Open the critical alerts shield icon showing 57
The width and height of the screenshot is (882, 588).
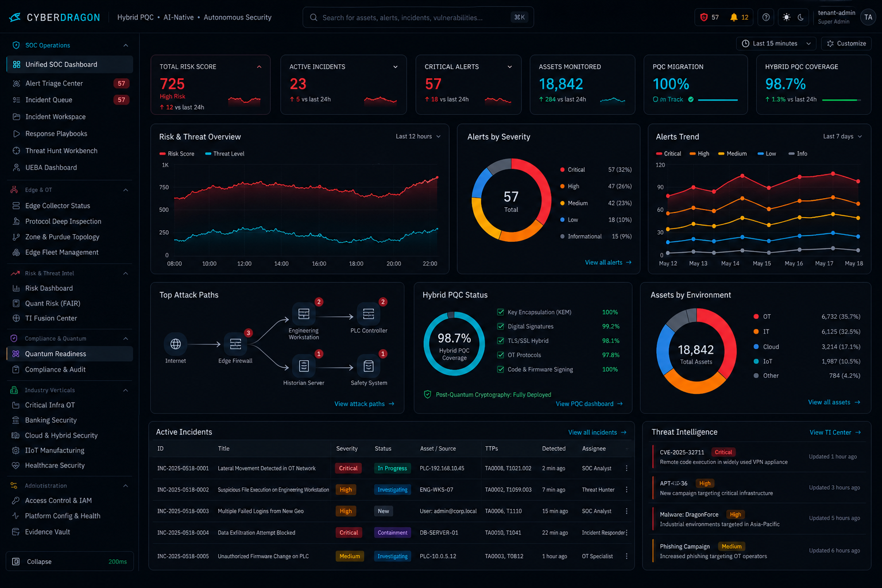pyautogui.click(x=704, y=17)
